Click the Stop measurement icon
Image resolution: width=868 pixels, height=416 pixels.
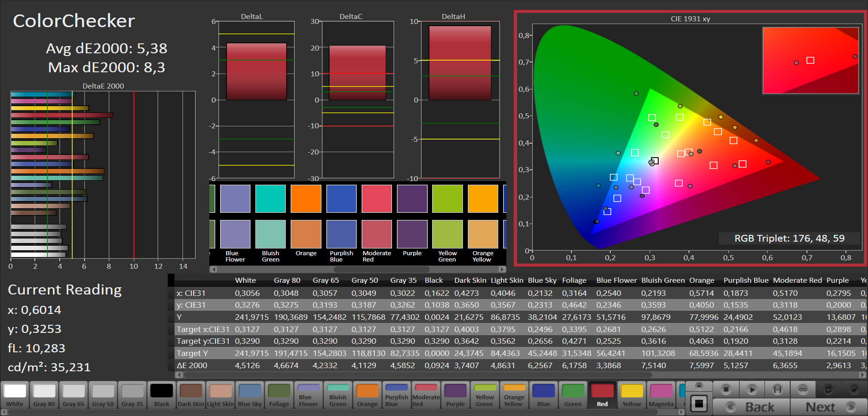[726, 389]
